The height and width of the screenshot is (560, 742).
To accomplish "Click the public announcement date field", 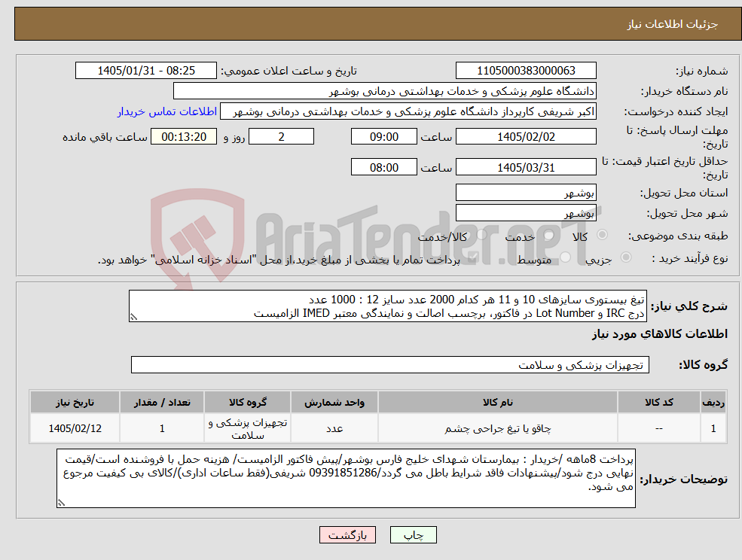I will [145, 71].
